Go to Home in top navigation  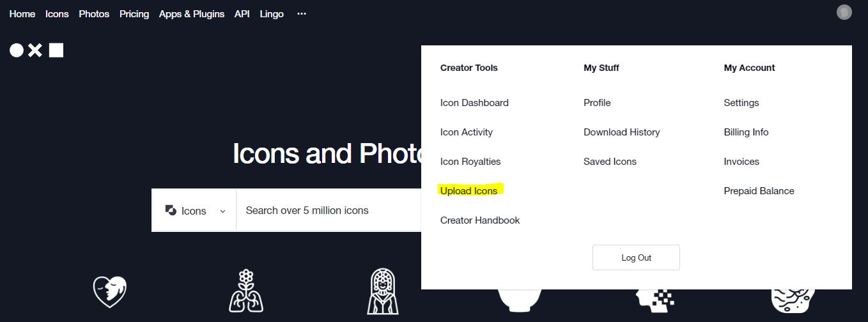tap(22, 13)
